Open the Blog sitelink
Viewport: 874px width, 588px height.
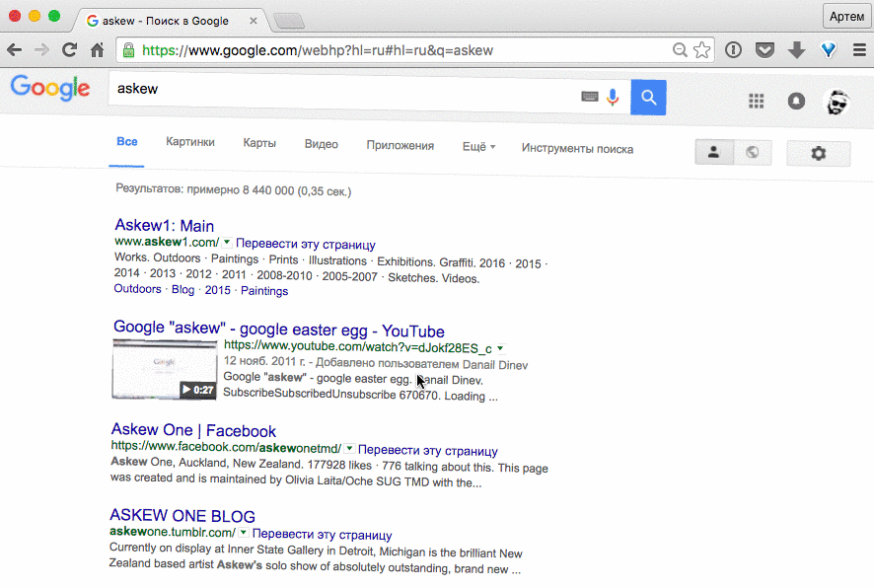[x=182, y=290]
